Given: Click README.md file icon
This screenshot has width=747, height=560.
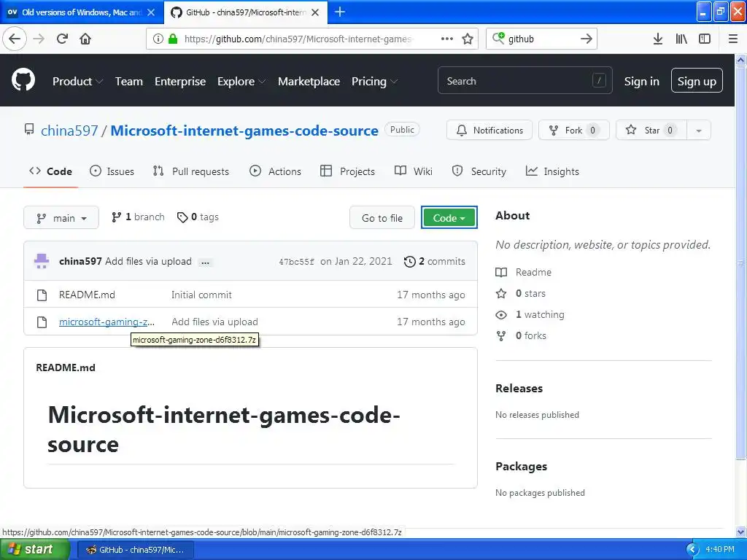Looking at the screenshot, I should tap(42, 295).
